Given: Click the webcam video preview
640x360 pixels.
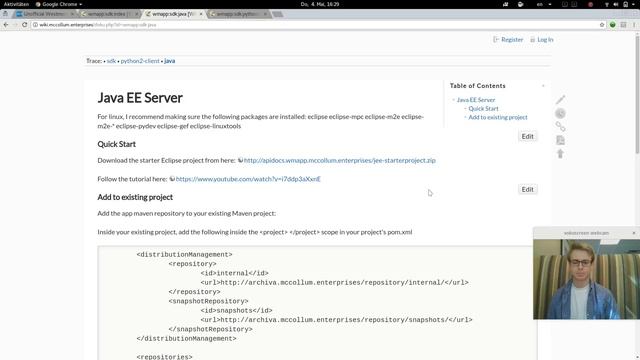Looking at the screenshot, I should point(587,279).
